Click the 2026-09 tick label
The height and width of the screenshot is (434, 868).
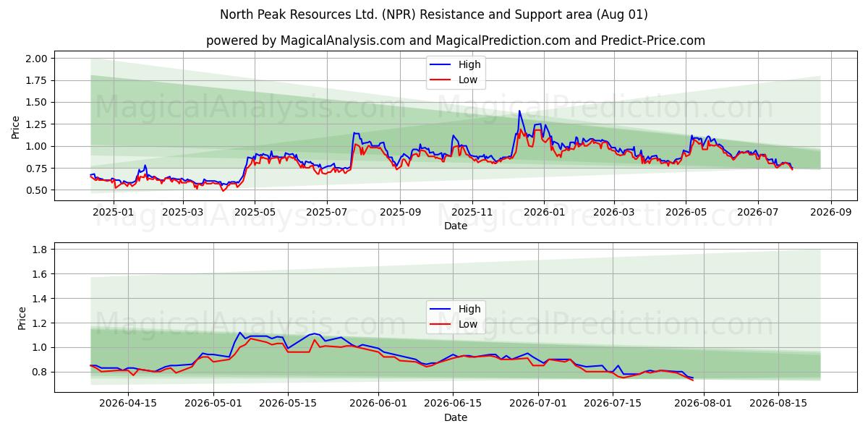click(831, 212)
